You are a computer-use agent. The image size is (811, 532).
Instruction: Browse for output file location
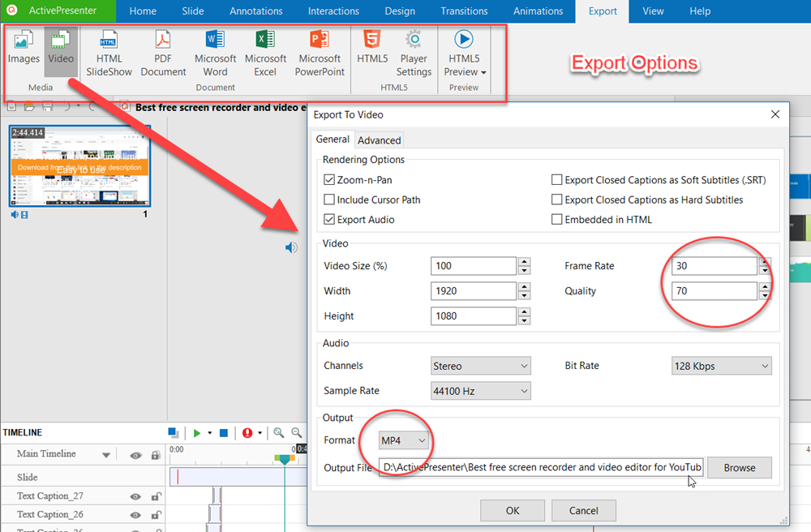click(740, 467)
